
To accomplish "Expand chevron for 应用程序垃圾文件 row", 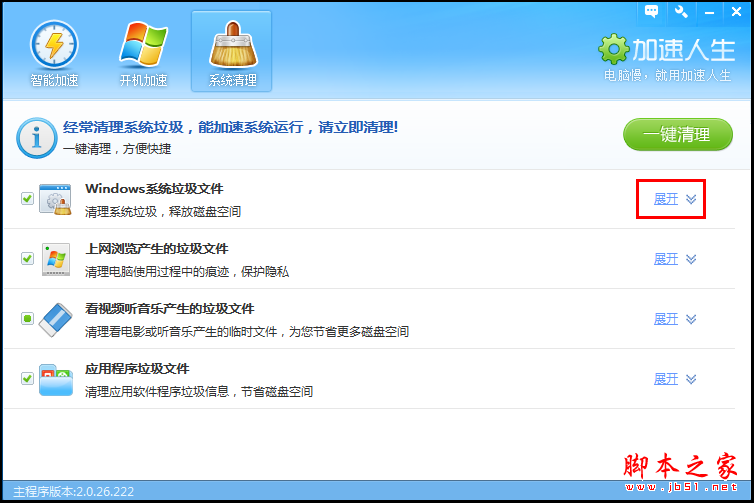I will (x=691, y=379).
